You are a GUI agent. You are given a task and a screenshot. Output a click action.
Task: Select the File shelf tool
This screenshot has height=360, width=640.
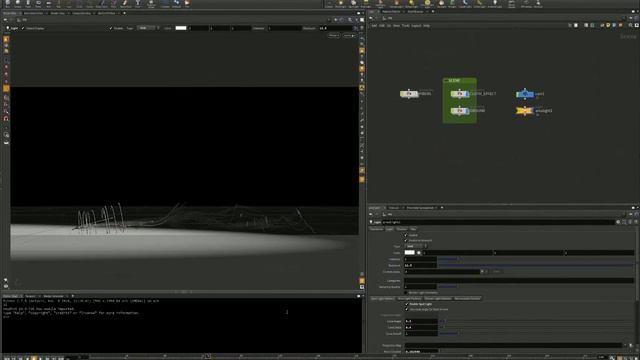coord(187,4)
